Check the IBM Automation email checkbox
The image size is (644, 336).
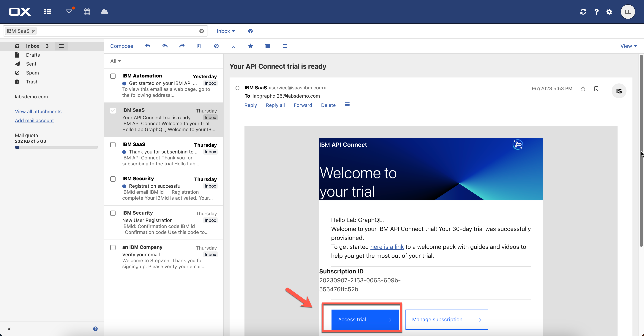113,76
